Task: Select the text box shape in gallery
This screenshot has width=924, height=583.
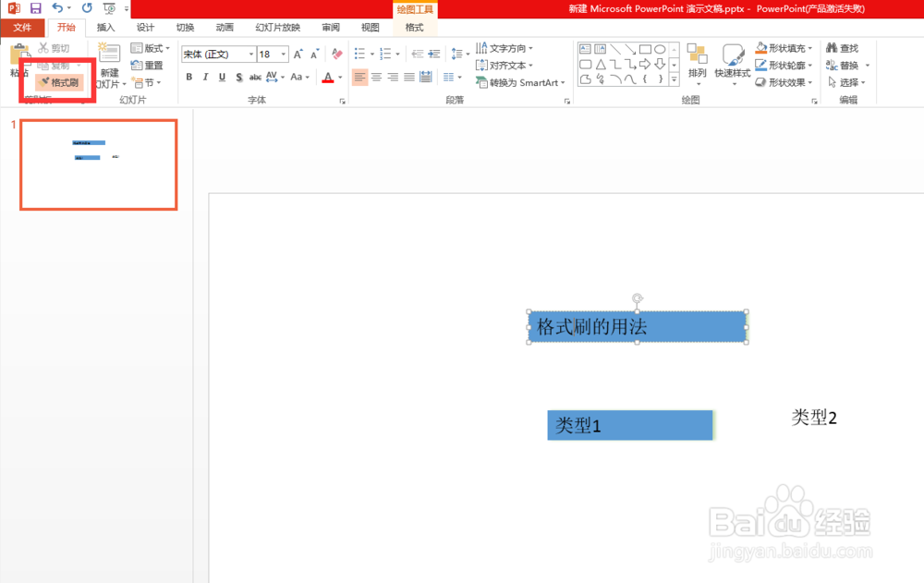Action: (x=585, y=50)
